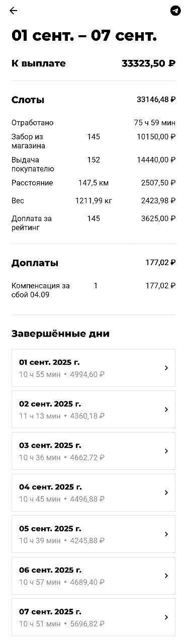Expand the 03 сент. 2025 г. chevron
The height and width of the screenshot is (644, 187).
[166, 451]
